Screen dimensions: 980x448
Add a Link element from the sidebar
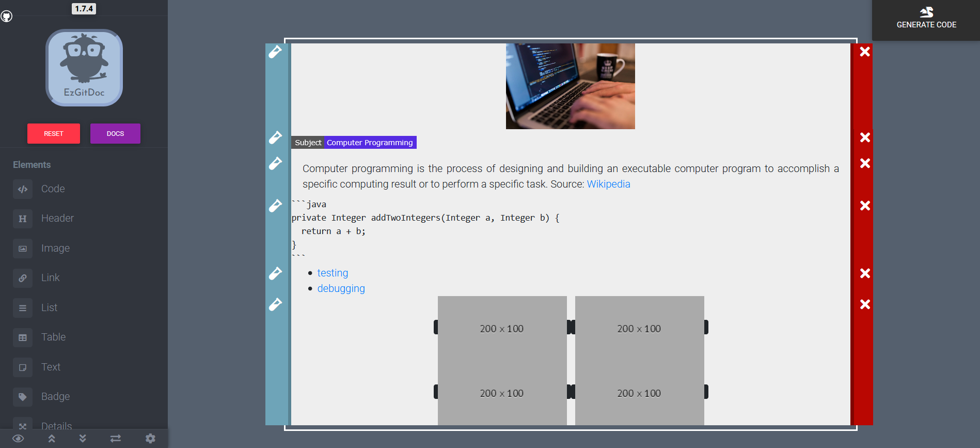[36, 278]
